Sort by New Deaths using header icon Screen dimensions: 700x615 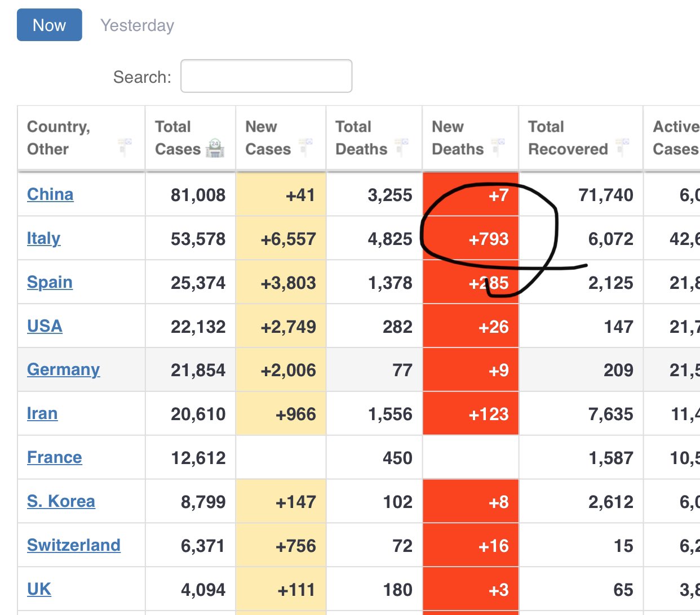[x=498, y=146]
